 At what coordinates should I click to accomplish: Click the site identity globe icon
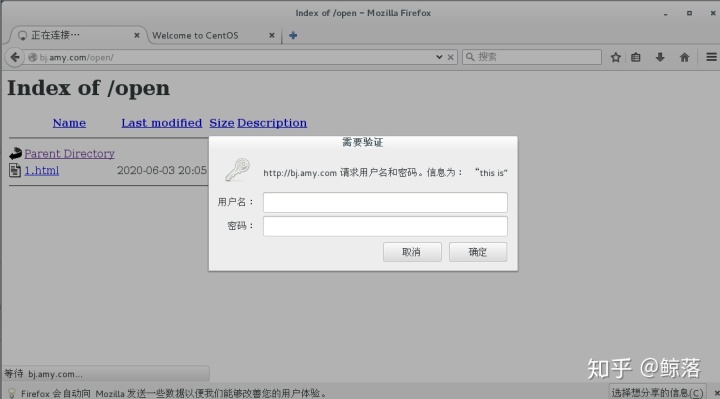33,57
